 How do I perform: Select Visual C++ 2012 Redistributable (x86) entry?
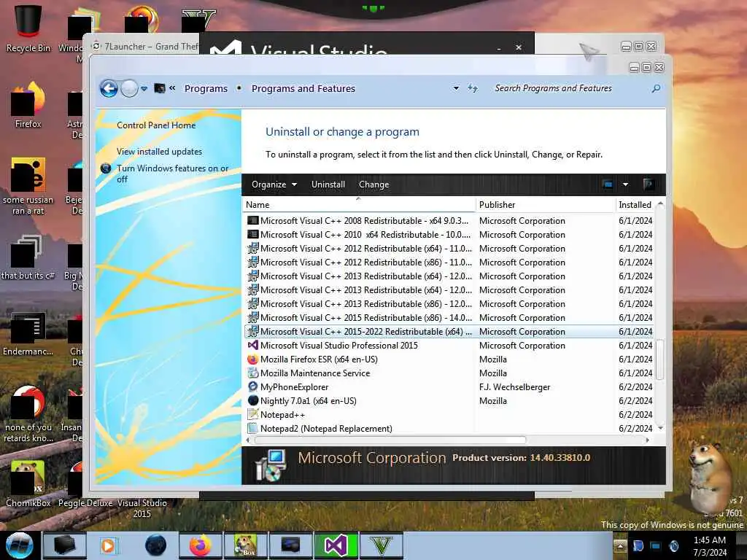point(449,262)
